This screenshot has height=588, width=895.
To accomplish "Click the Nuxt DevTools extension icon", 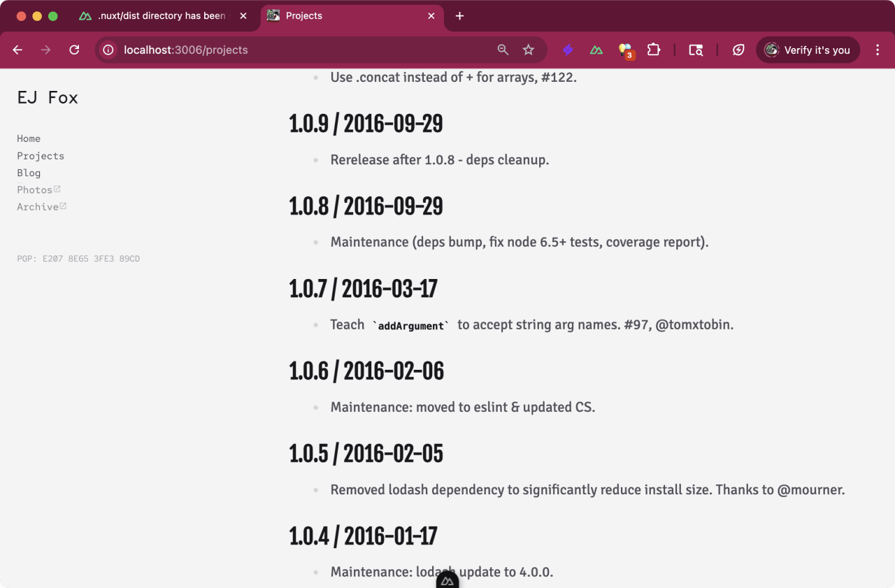I will (x=596, y=50).
